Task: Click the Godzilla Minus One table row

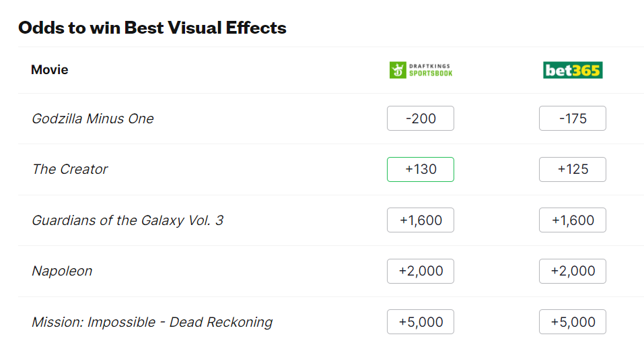Action: point(269,119)
